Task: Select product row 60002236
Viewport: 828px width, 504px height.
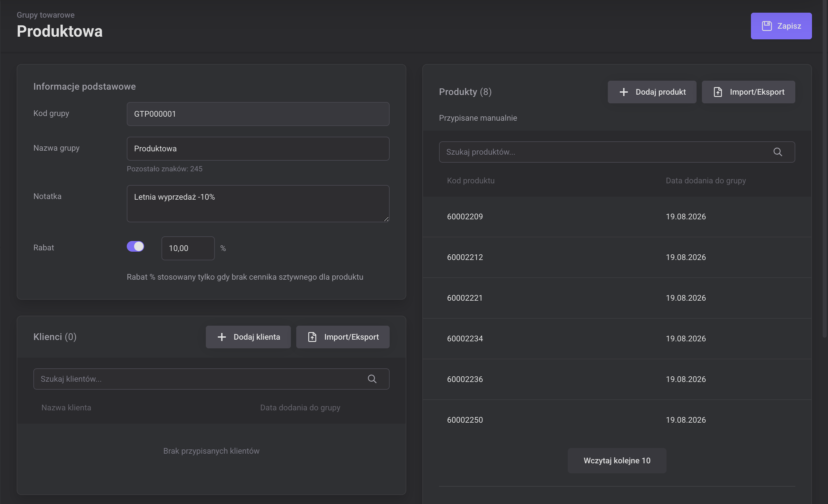Action: pos(616,379)
